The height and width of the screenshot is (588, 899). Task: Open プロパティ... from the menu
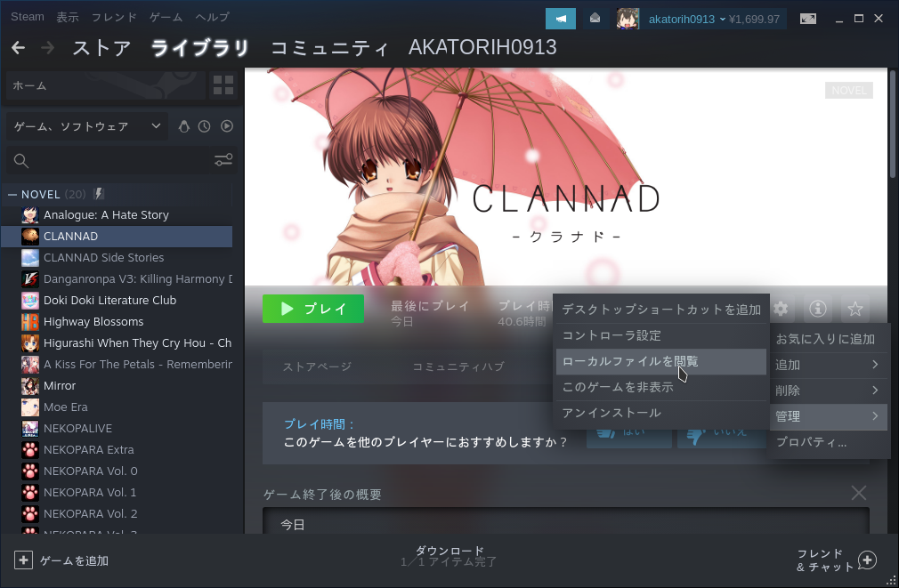tap(829, 442)
